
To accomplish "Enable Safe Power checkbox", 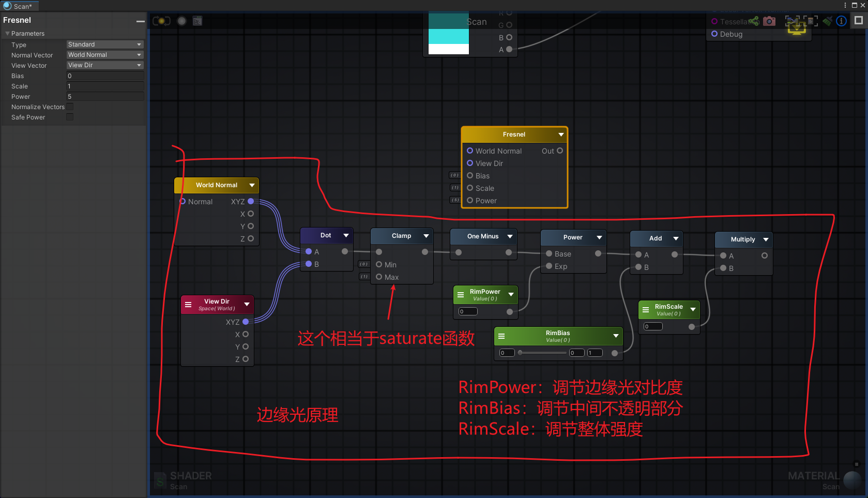I will point(70,117).
